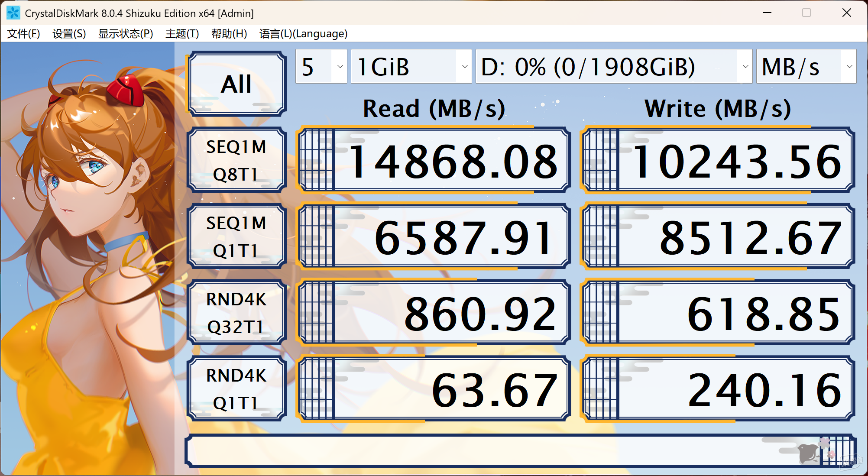Viewport: 868px width, 476px height.
Task: Open the 设置(S) menu
Action: 69,34
